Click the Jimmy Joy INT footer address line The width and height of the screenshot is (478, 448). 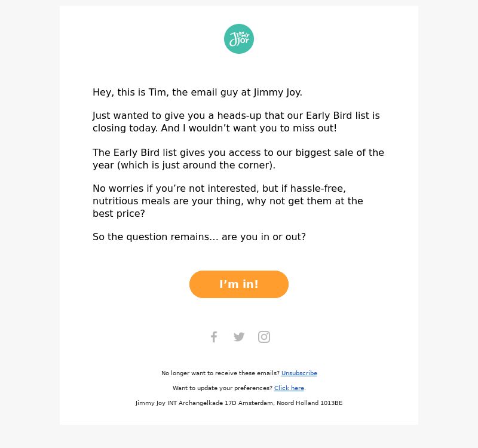click(239, 403)
